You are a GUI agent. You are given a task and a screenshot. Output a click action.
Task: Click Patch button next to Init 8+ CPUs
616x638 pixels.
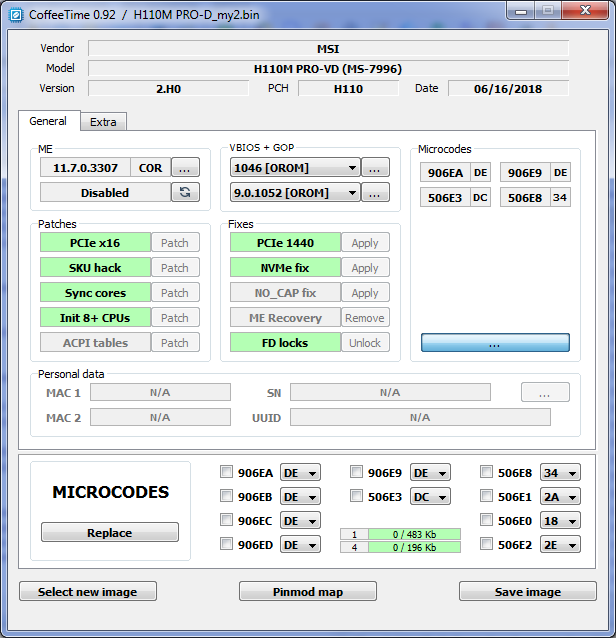[x=175, y=317]
